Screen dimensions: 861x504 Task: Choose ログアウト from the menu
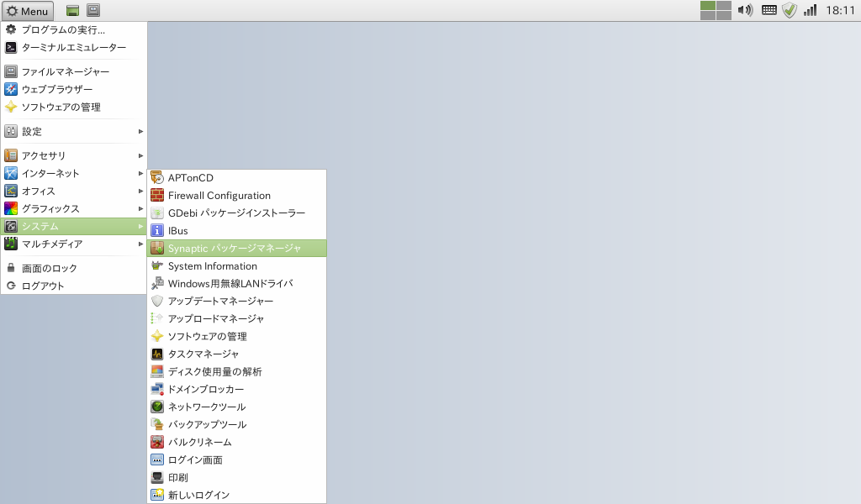[x=74, y=286]
